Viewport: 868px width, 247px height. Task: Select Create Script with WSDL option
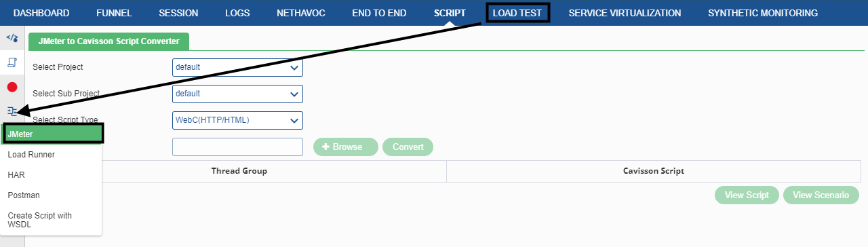40,220
